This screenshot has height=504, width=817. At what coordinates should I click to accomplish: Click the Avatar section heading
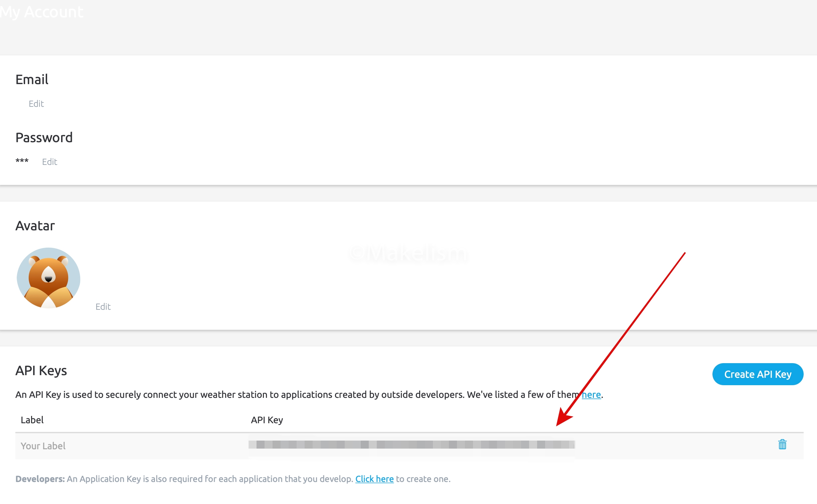click(x=35, y=226)
